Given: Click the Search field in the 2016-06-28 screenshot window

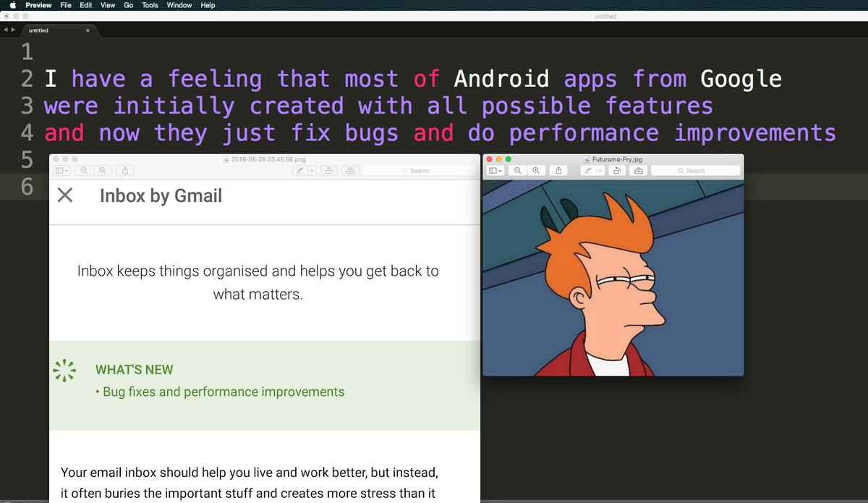Looking at the screenshot, I should pos(419,171).
